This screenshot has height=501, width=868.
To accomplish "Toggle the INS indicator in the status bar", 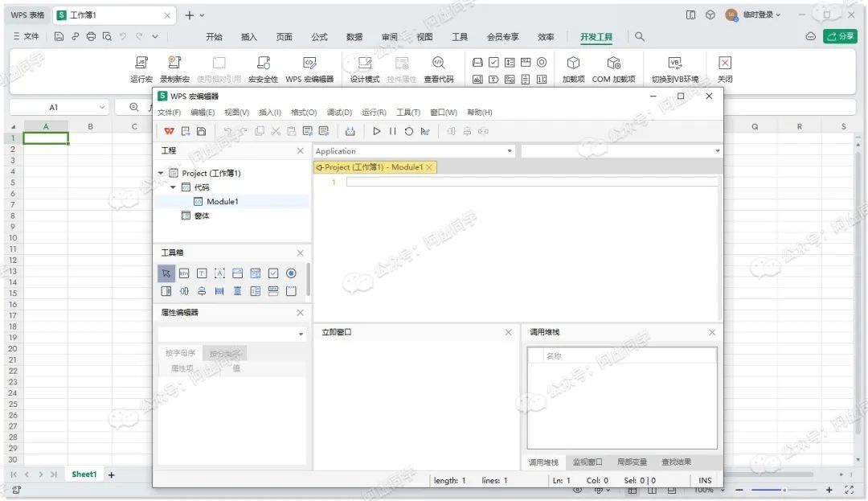I will [705, 481].
